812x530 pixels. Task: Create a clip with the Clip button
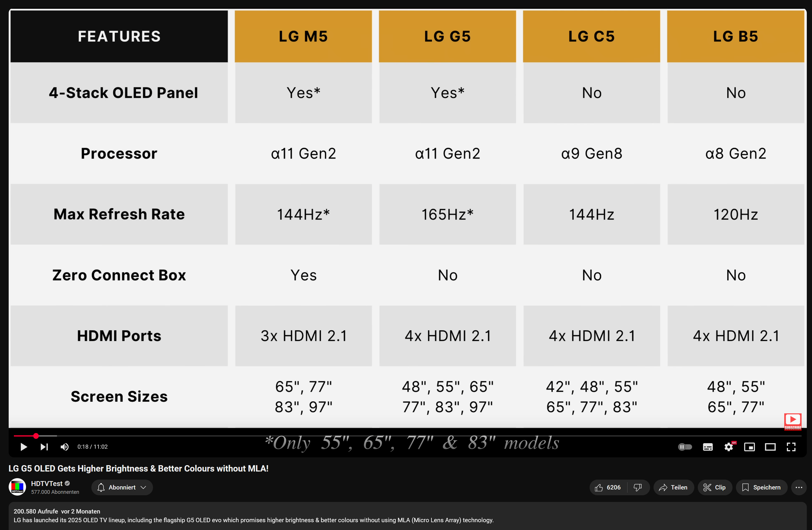(x=715, y=487)
